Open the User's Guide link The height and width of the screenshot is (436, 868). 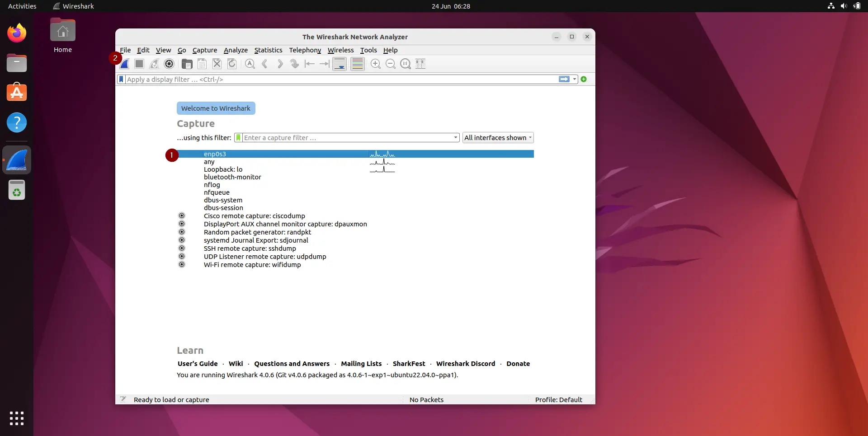pos(197,363)
